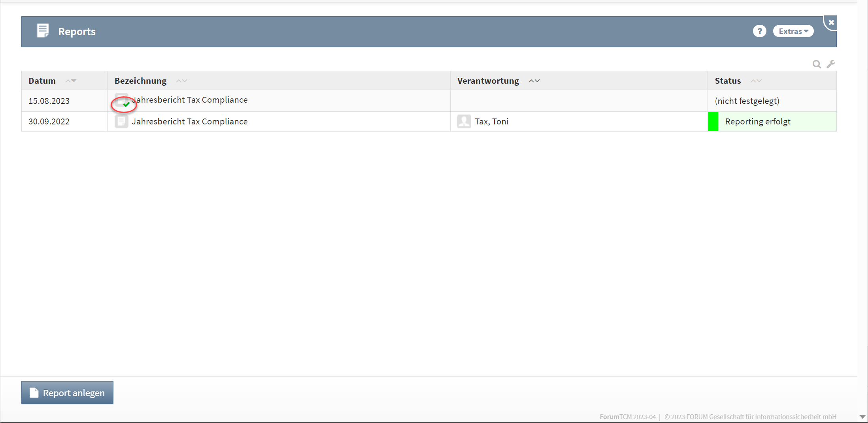Open the help question mark icon
Viewport: 868px width, 423px height.
[759, 31]
